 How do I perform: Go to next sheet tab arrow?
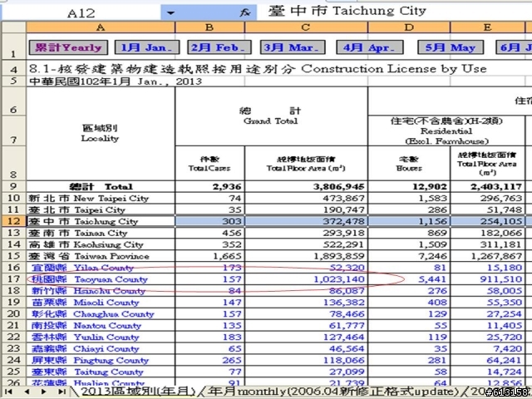43,392
